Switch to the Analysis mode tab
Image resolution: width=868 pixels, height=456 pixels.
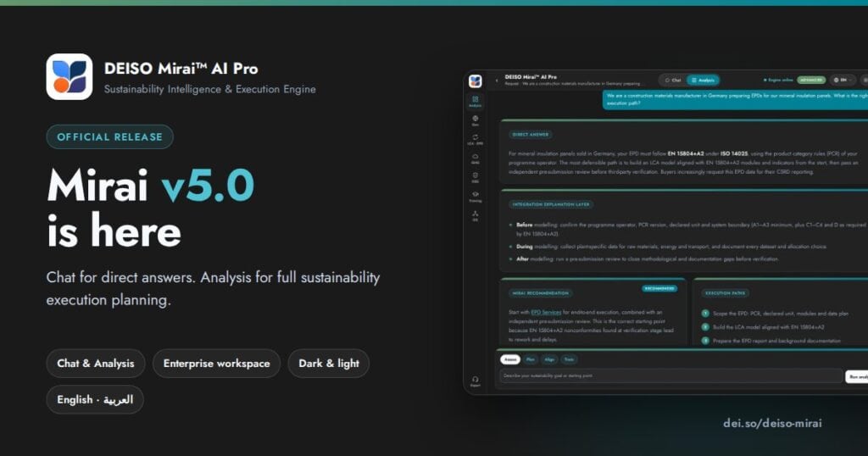point(703,81)
